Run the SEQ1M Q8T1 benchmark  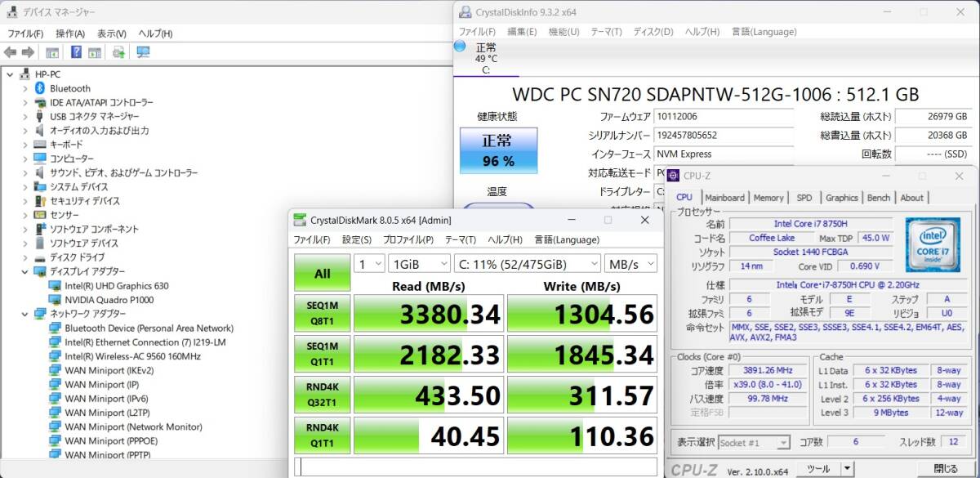tap(323, 315)
